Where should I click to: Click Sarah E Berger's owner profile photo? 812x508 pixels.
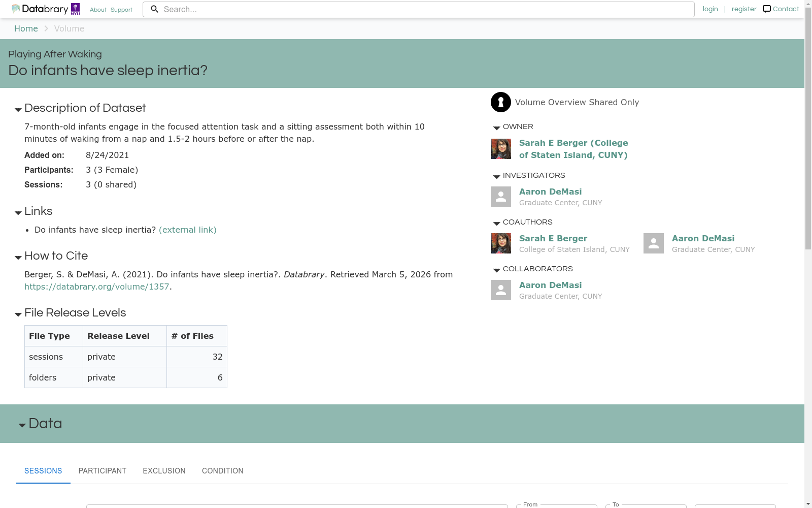[501, 149]
